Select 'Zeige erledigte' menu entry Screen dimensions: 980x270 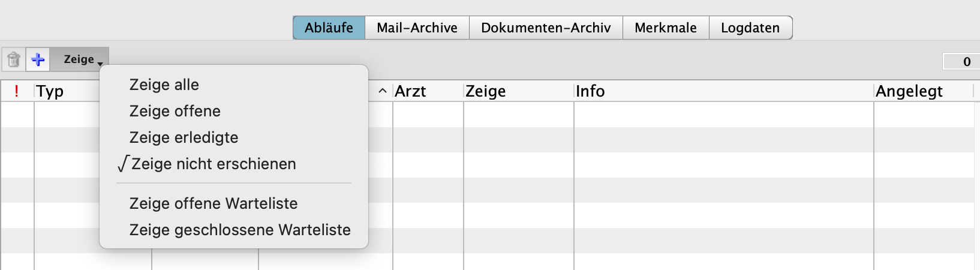[184, 137]
